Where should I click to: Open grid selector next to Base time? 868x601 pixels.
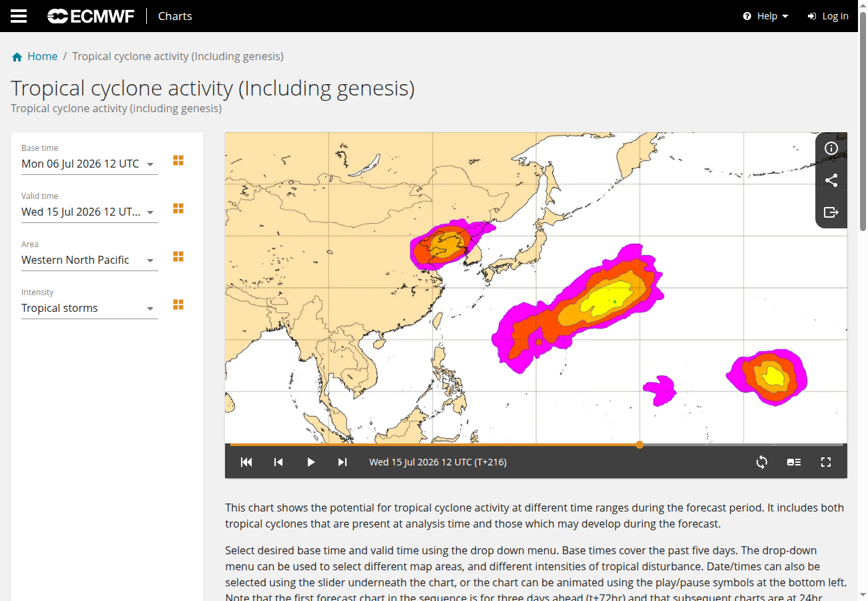pyautogui.click(x=178, y=160)
